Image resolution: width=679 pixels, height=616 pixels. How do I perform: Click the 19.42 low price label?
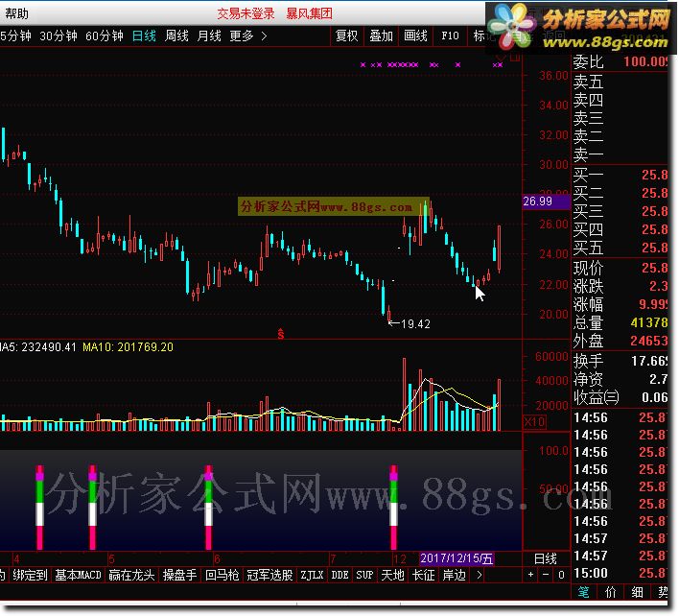click(415, 324)
